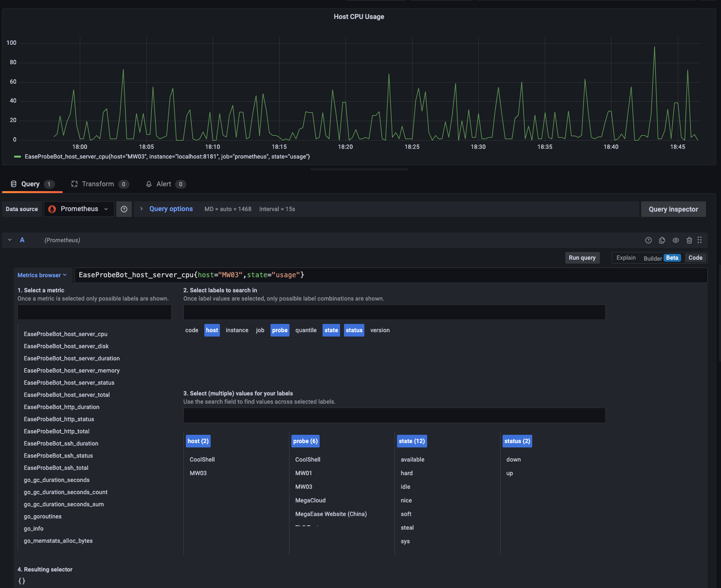Click the query A help icon
This screenshot has height=588, width=721.
point(649,240)
